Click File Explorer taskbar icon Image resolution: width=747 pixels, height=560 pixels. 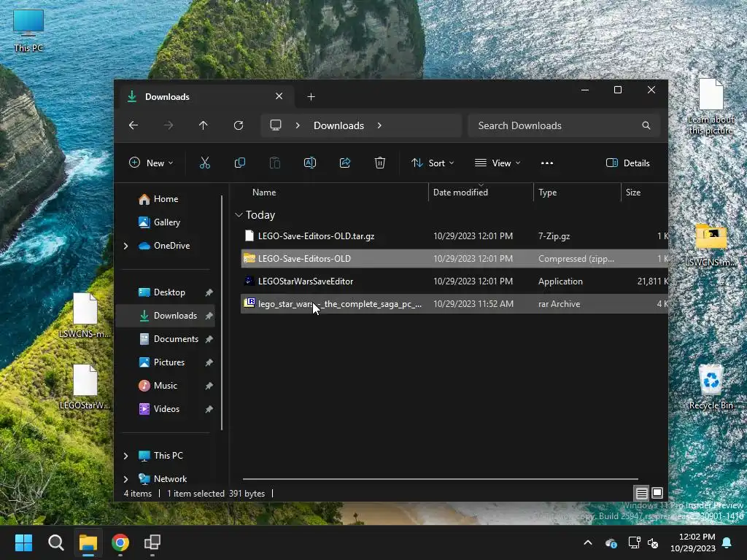click(88, 542)
